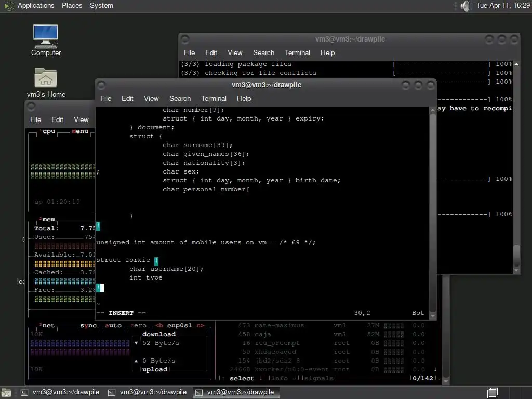Select mate-maximus process row
Screen dimensions: 532x399
[x=328, y=325]
